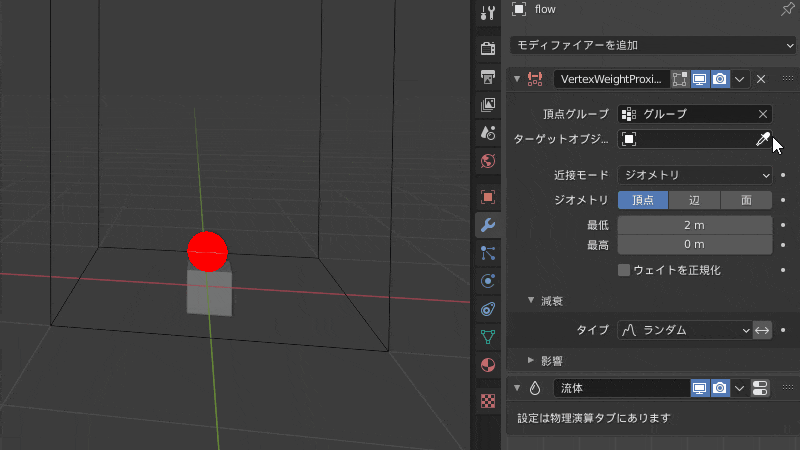
Task: Animate the ジオメトリ property dot
Action: [x=783, y=200]
